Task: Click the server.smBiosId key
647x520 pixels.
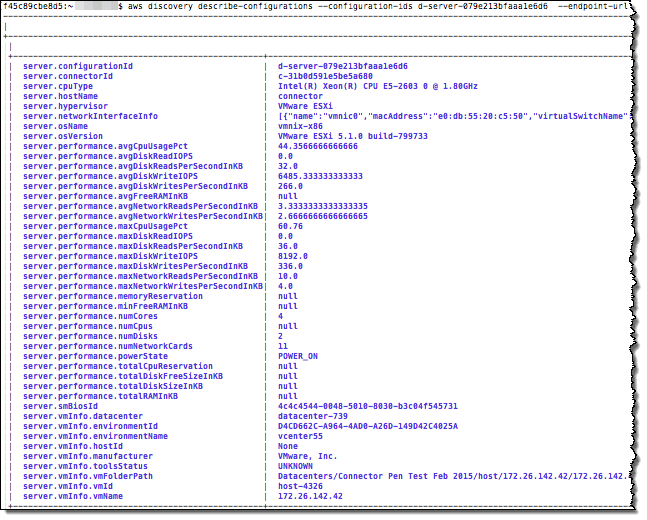Action: point(60,406)
